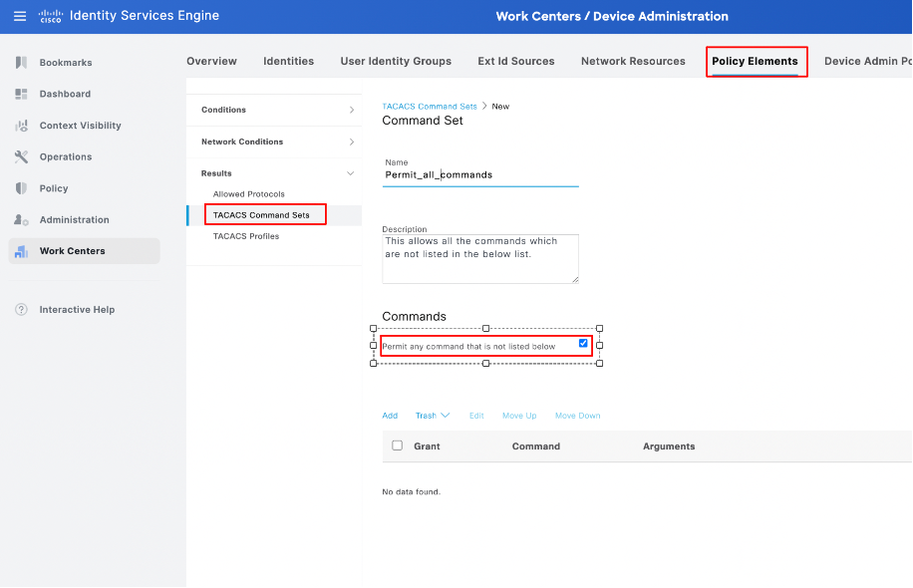Select TACACS Profiles under Results
Viewport: 913px width, 588px height.
(246, 236)
